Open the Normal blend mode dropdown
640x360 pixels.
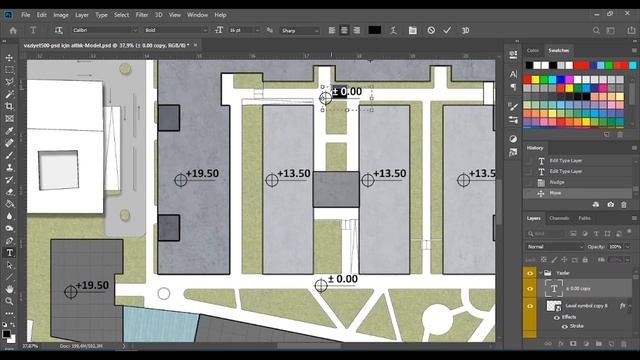(555, 247)
